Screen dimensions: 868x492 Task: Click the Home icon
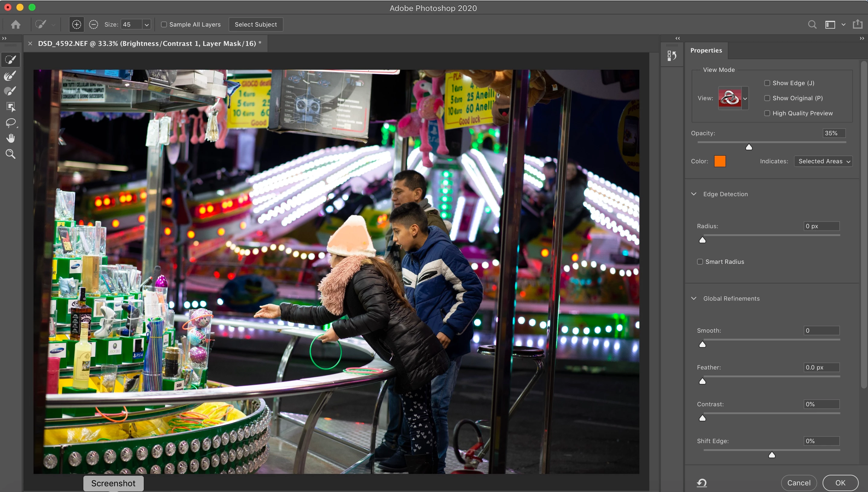coord(15,24)
